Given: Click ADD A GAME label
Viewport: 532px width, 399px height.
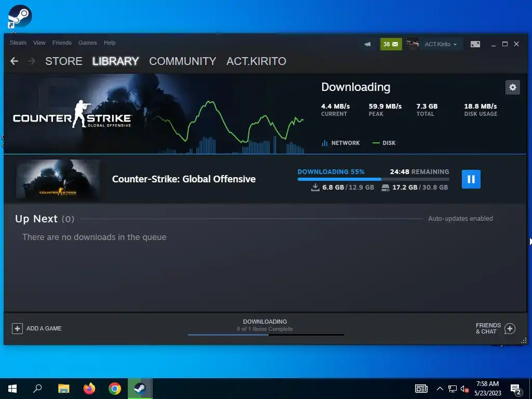Looking at the screenshot, I should (44, 328).
